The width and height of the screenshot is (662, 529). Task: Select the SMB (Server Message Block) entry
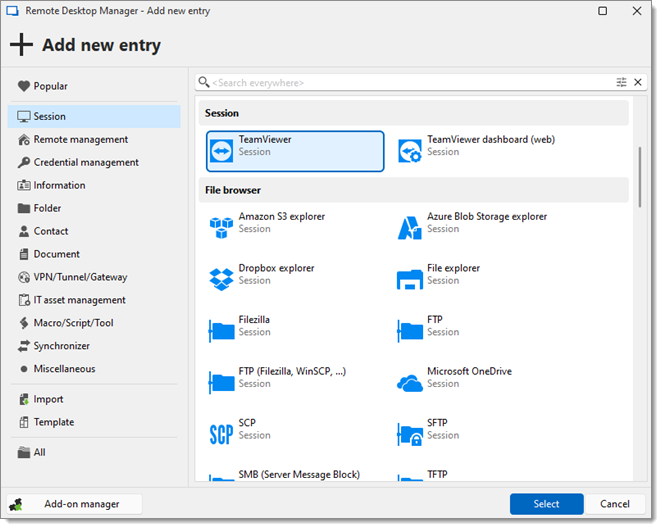click(x=295, y=475)
